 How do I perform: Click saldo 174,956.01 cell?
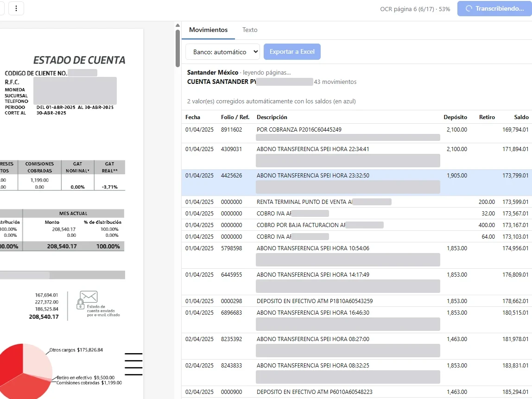515,248
